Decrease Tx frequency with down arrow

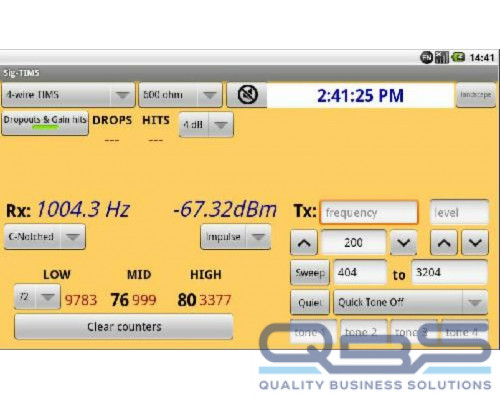(x=404, y=242)
